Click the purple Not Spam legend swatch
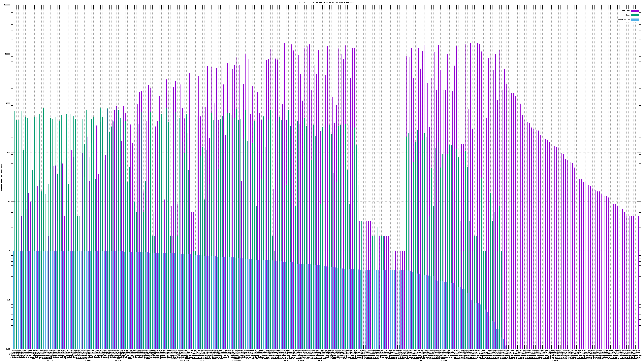Image resolution: width=644 pixels, height=362 pixels. [x=635, y=11]
